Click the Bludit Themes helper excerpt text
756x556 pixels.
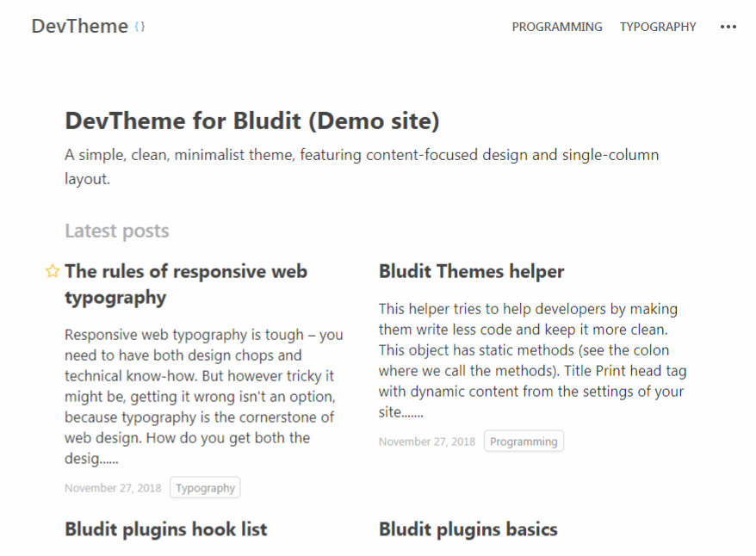click(532, 360)
